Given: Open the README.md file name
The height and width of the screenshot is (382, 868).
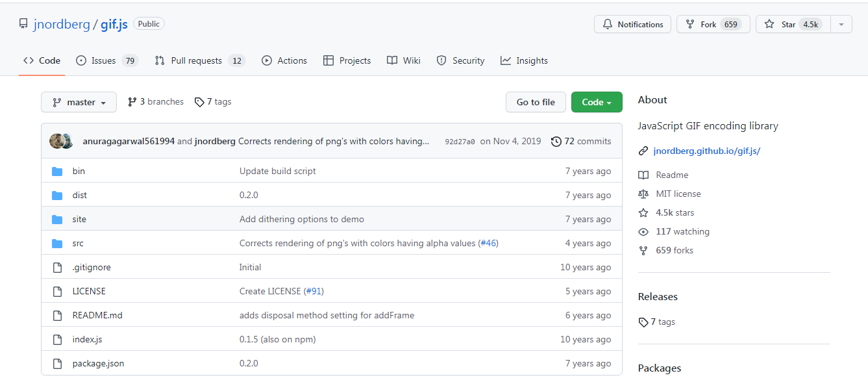Looking at the screenshot, I should (97, 315).
